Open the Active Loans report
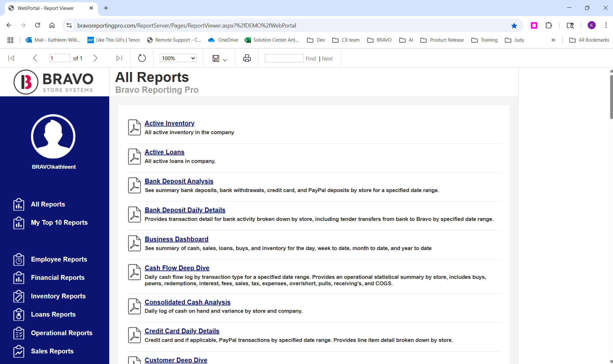613x364 pixels. [x=165, y=152]
